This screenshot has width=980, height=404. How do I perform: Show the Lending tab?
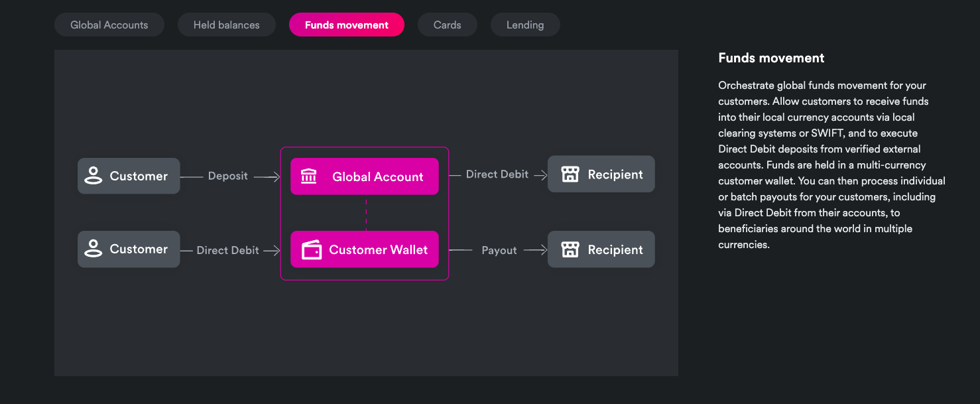(x=525, y=25)
